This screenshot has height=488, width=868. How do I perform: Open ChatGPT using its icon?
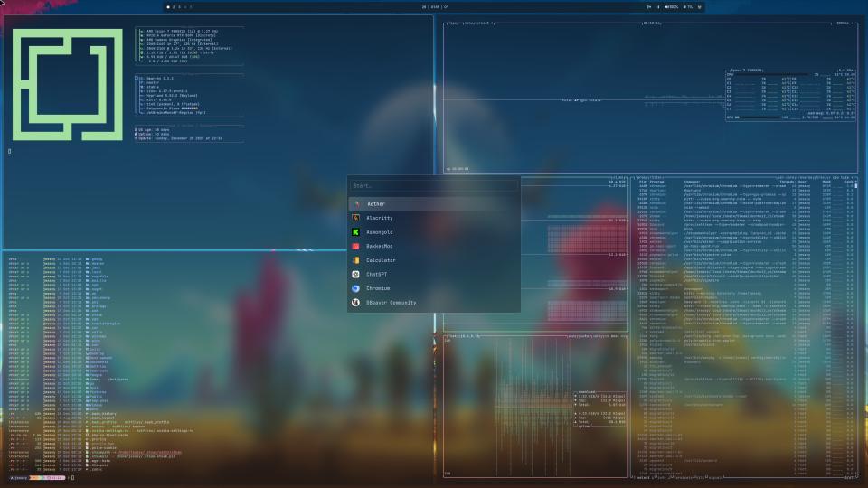click(x=356, y=274)
